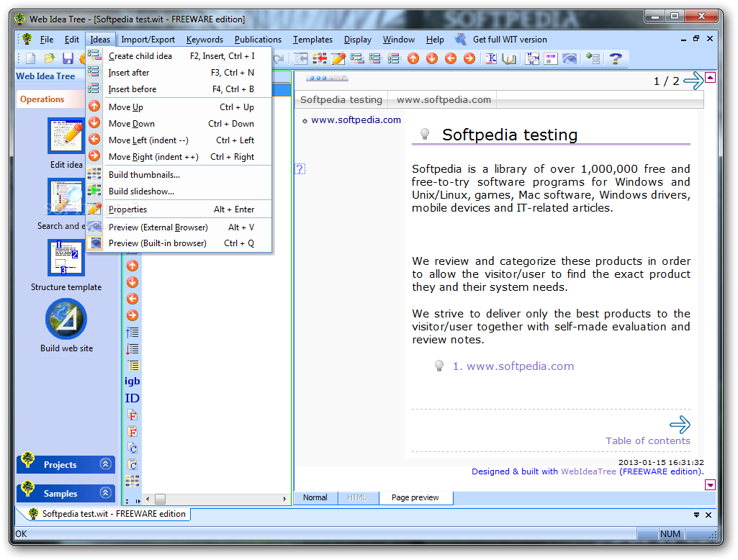Click the copy content C icon
This screenshot has width=738, height=560.
pyautogui.click(x=132, y=448)
